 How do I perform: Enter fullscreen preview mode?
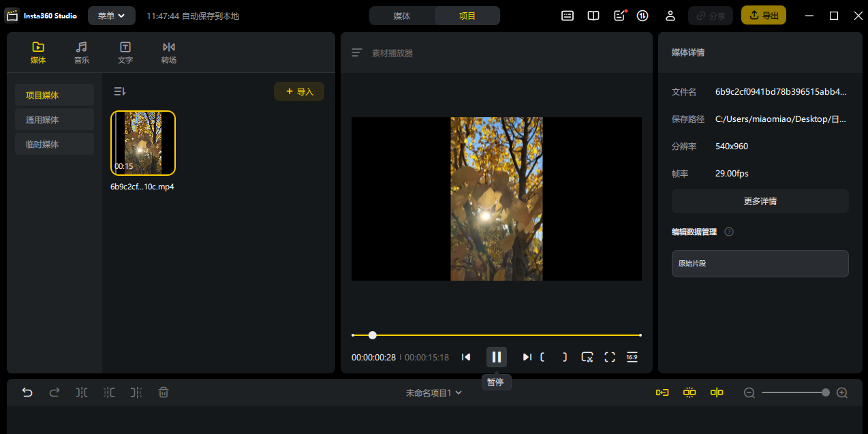[610, 357]
